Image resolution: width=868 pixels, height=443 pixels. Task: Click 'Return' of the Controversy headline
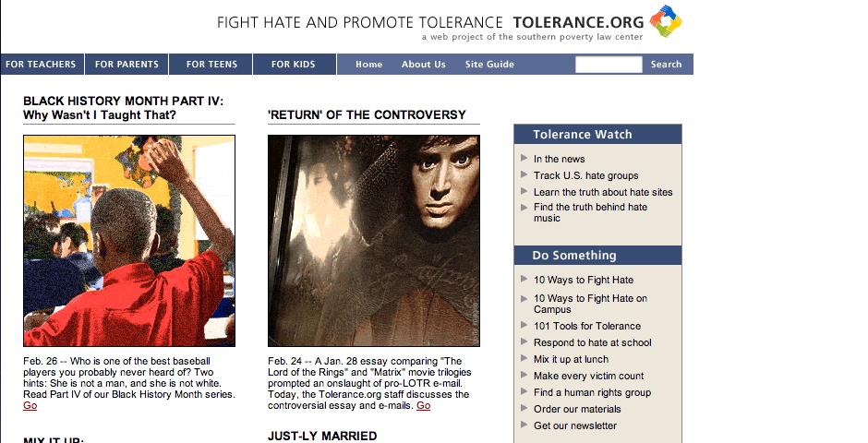click(367, 115)
